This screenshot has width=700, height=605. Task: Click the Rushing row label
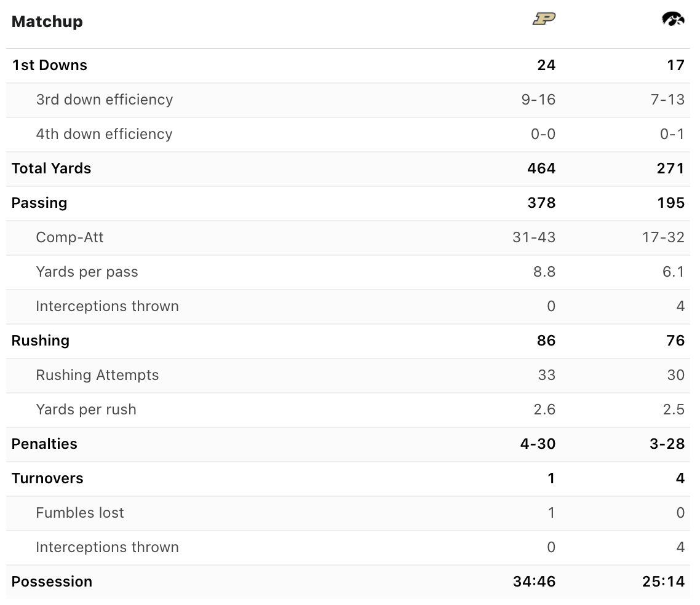(41, 341)
